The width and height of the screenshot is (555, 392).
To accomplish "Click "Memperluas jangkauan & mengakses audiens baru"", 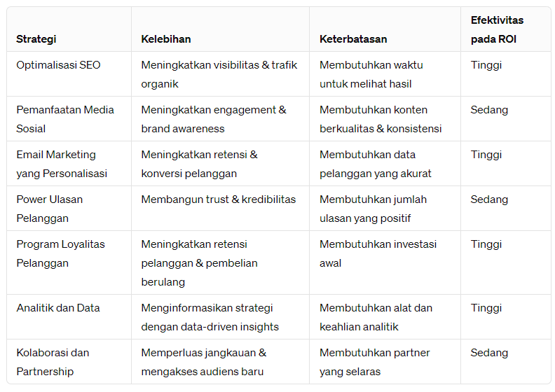I will coord(203,362).
